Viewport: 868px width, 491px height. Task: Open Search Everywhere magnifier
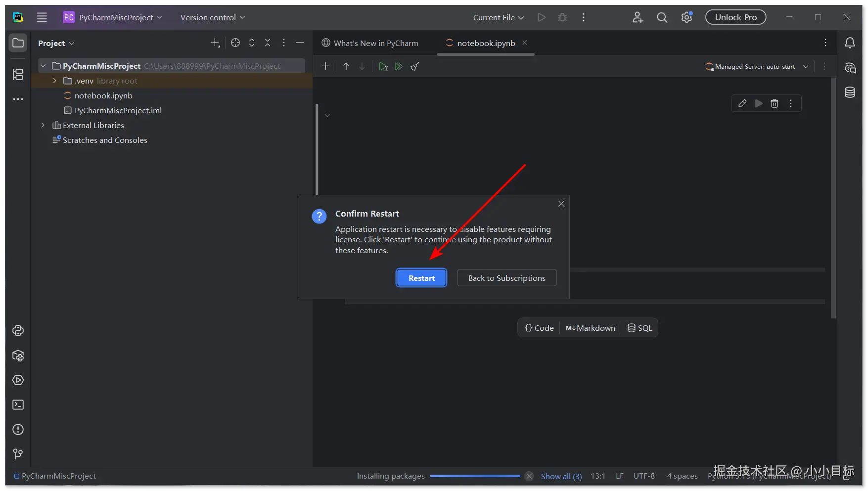[x=662, y=17]
